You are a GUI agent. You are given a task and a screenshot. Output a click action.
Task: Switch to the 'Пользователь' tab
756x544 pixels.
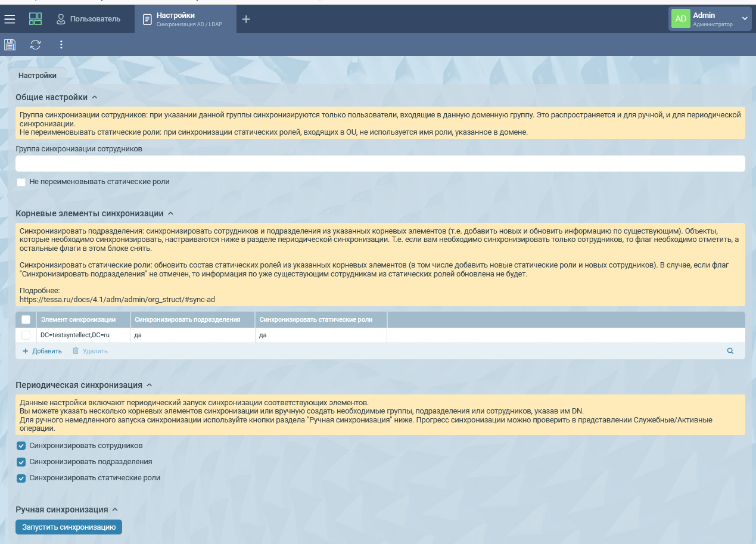(88, 19)
